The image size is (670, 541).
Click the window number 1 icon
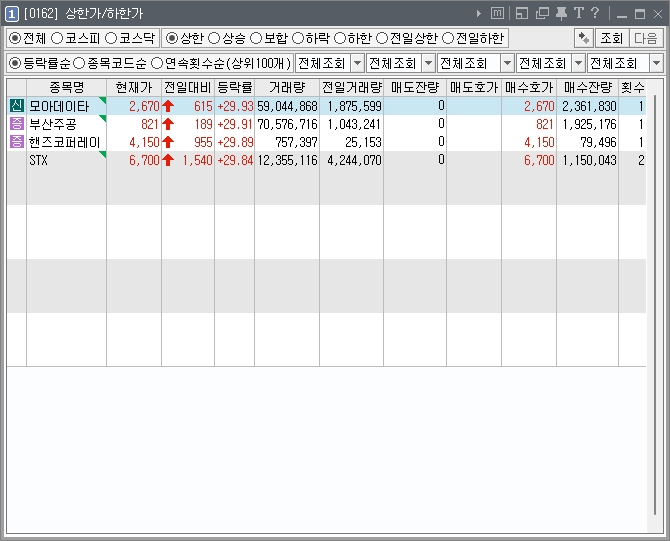pyautogui.click(x=12, y=14)
